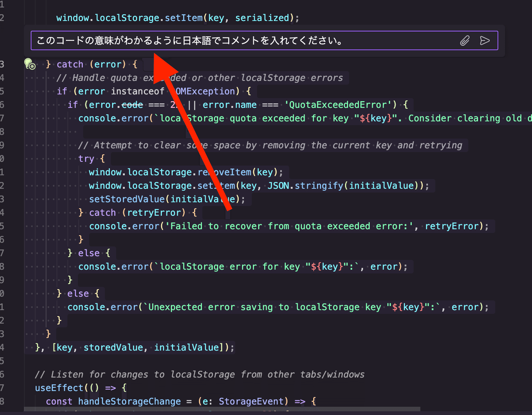This screenshot has width=532, height=415.
Task: Click the 'setStoredValue' function call
Action: (x=127, y=199)
